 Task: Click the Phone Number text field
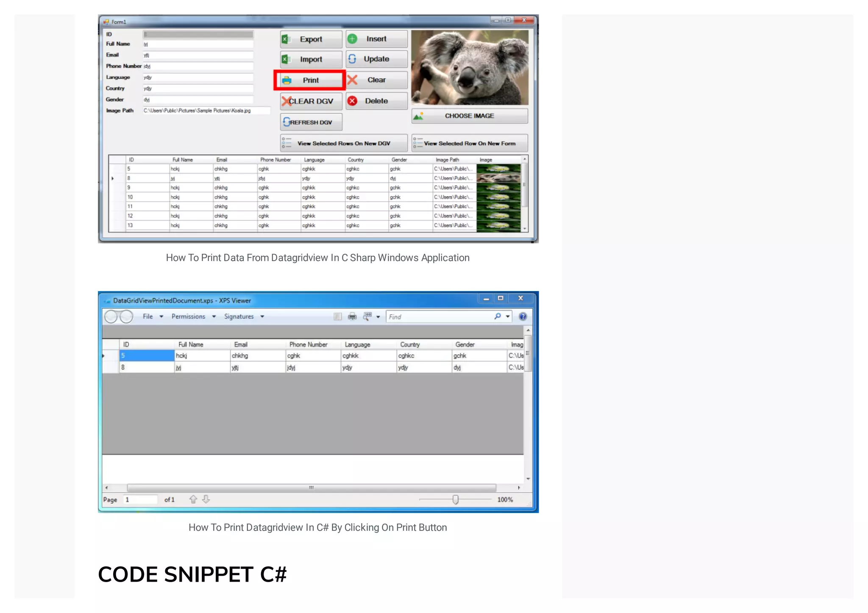coord(198,66)
